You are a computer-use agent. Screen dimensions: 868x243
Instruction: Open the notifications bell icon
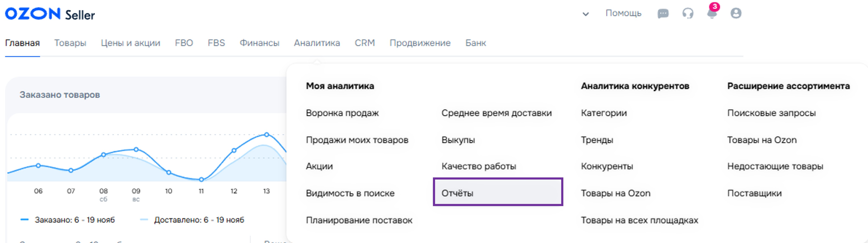pyautogui.click(x=712, y=14)
